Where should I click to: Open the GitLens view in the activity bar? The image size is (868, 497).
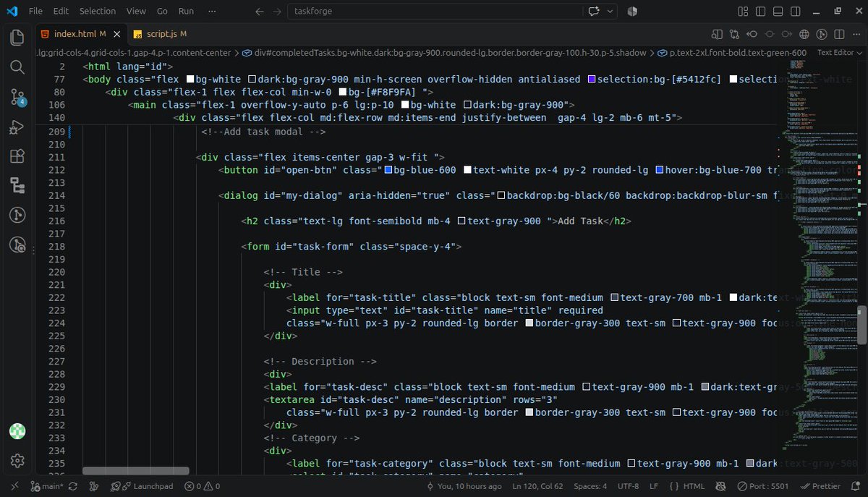pyautogui.click(x=17, y=215)
